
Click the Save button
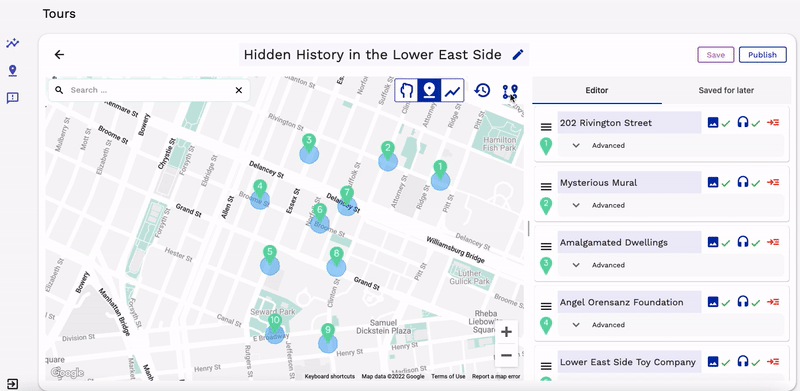point(716,55)
